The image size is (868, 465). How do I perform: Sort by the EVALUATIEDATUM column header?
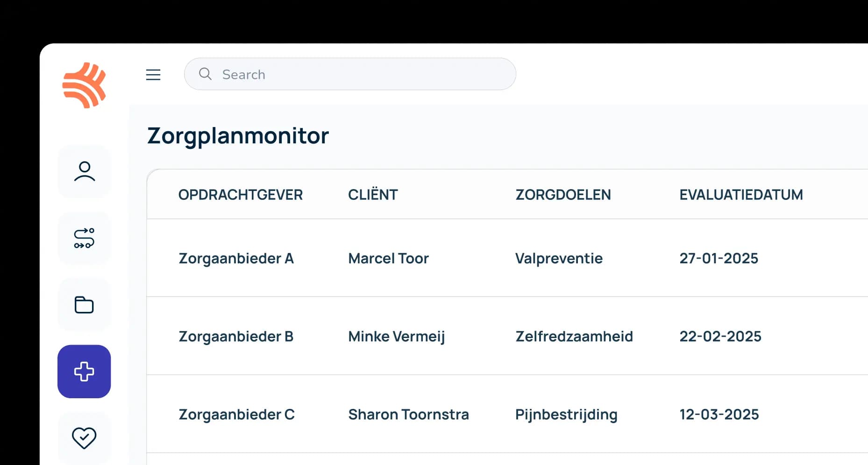click(x=742, y=194)
